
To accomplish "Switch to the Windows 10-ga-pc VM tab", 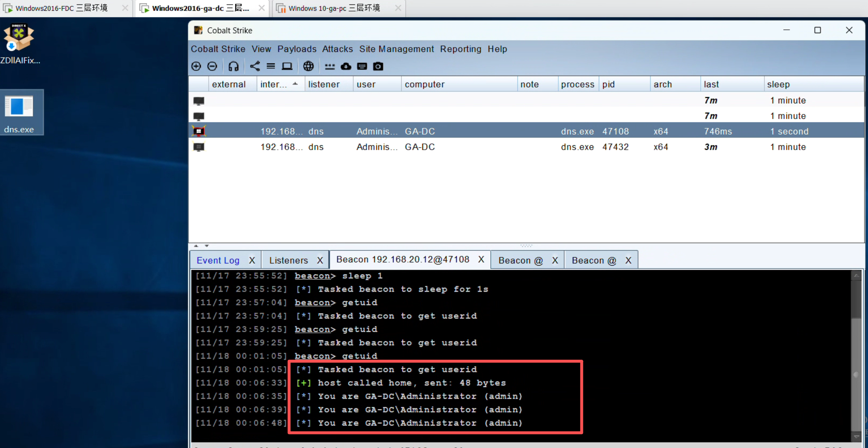I will point(334,8).
